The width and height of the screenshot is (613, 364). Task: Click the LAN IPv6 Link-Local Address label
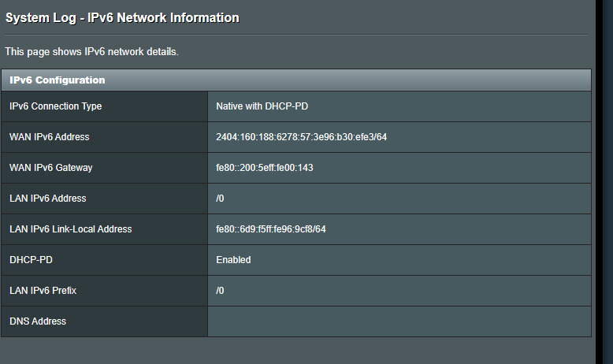click(71, 229)
